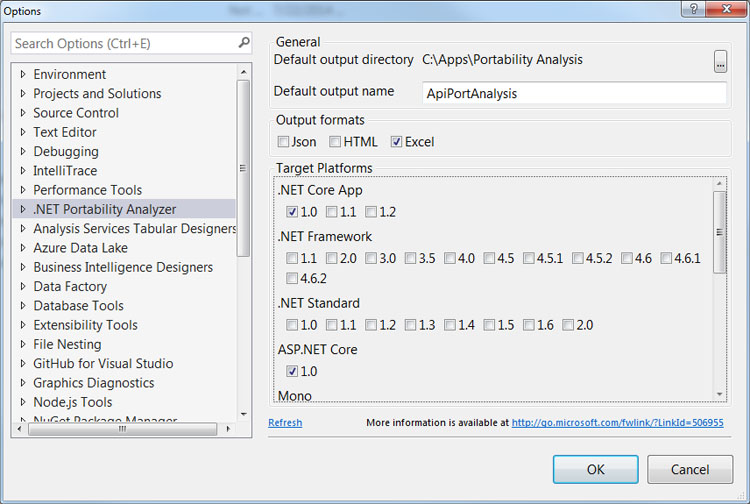Click Target Platforms scroll-up arrow

(x=719, y=184)
